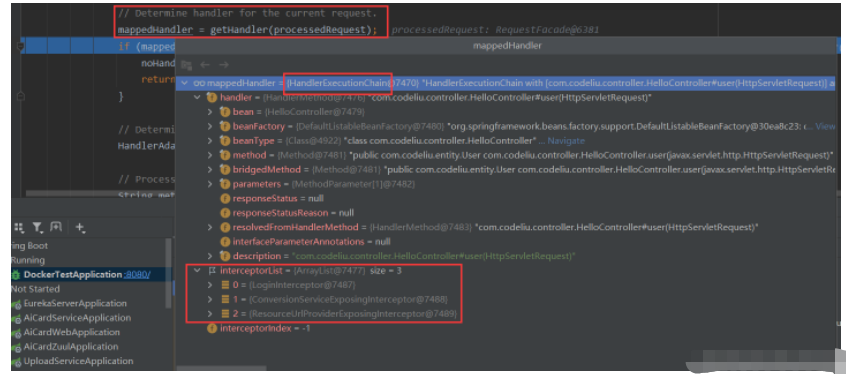This screenshot has height=376, width=846.
Task: Collapse the interceptorList node
Action: pos(197,270)
